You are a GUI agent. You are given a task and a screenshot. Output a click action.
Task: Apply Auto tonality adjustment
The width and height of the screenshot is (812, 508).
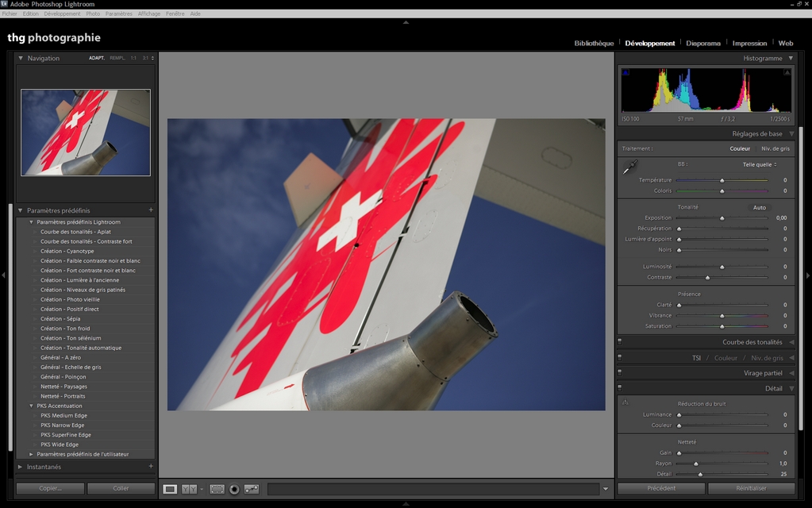(x=759, y=208)
